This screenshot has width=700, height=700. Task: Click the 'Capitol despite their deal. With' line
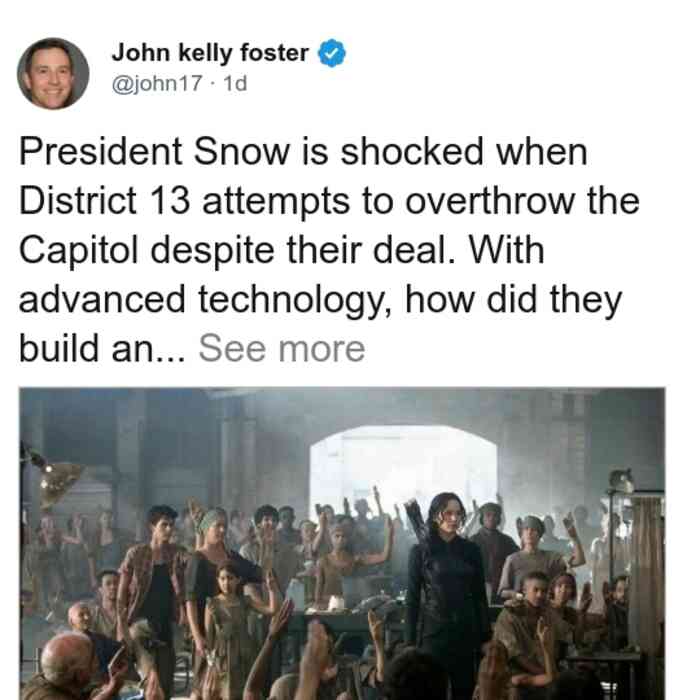click(282, 250)
